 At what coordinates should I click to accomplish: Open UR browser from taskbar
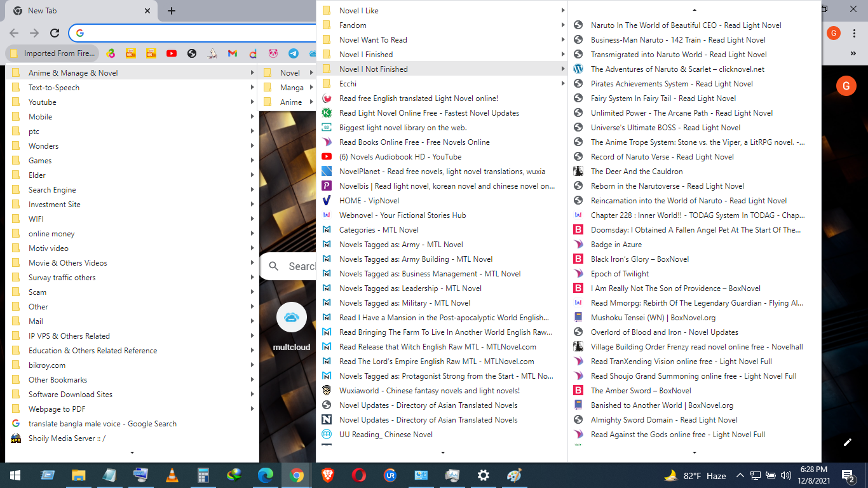(390, 475)
